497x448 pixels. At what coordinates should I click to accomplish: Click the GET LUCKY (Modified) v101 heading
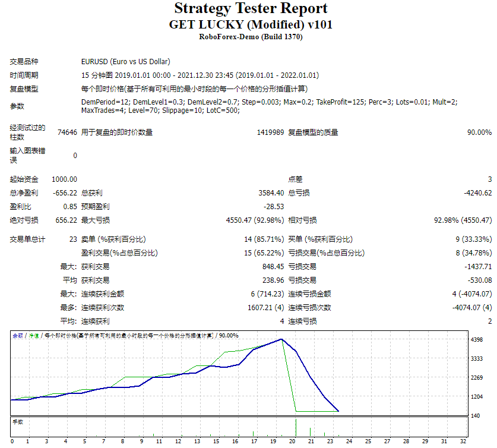coord(248,24)
